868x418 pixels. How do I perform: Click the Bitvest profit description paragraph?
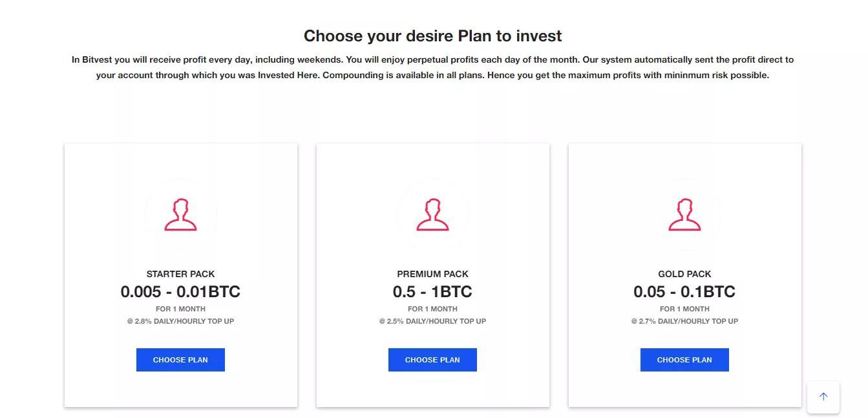[x=432, y=67]
